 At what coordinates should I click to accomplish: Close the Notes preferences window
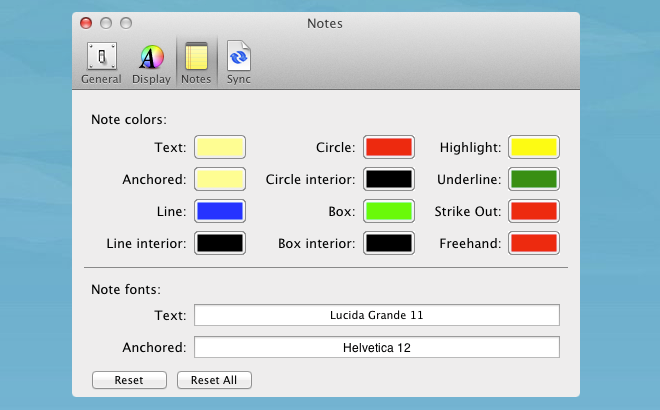pyautogui.click(x=86, y=23)
